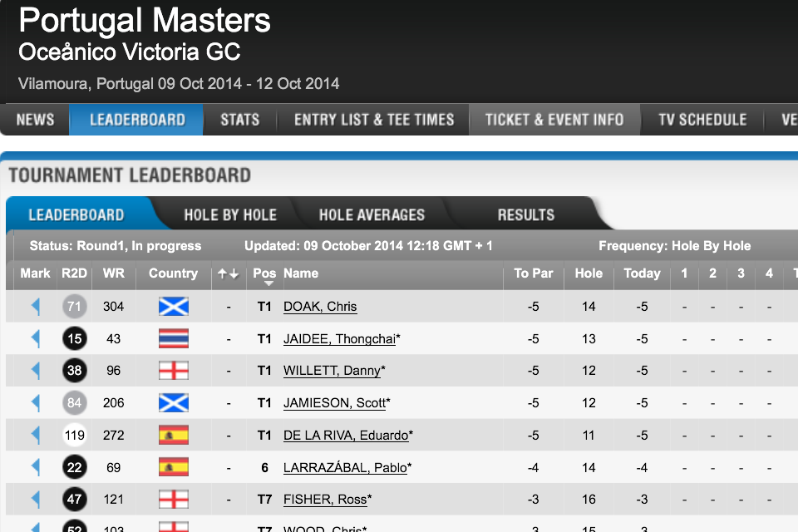
Task: Click the Scotland flag in Jamieson's row
Action: tap(174, 402)
